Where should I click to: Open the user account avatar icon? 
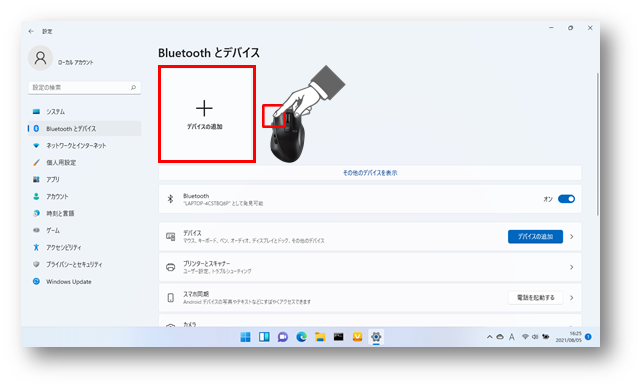(x=40, y=58)
